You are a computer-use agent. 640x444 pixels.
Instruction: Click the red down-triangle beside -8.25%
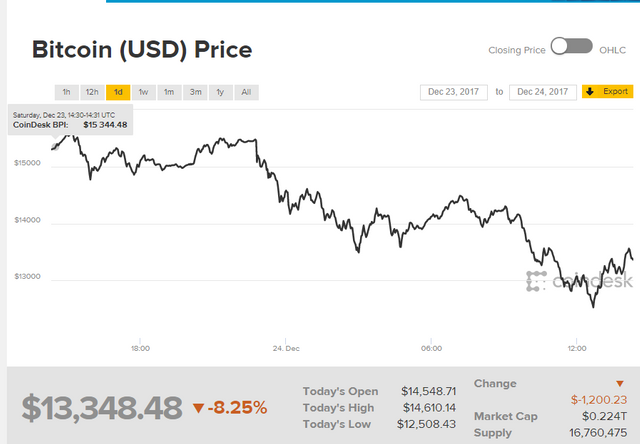point(197,407)
